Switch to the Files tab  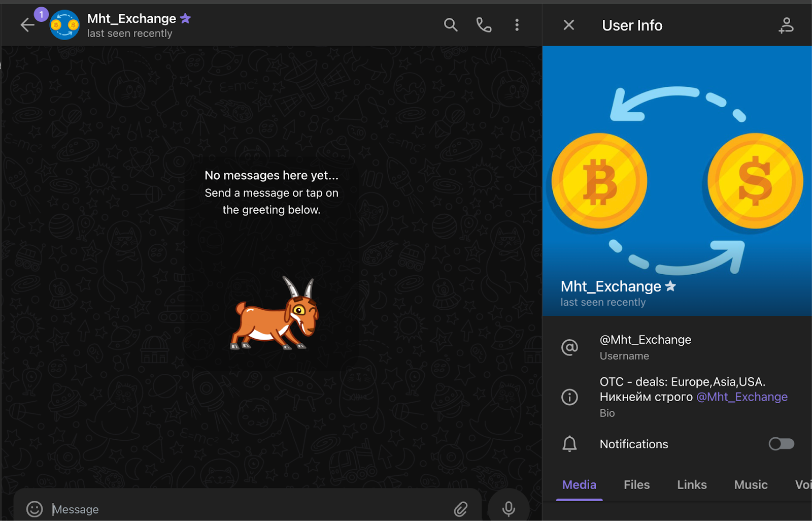[636, 485]
